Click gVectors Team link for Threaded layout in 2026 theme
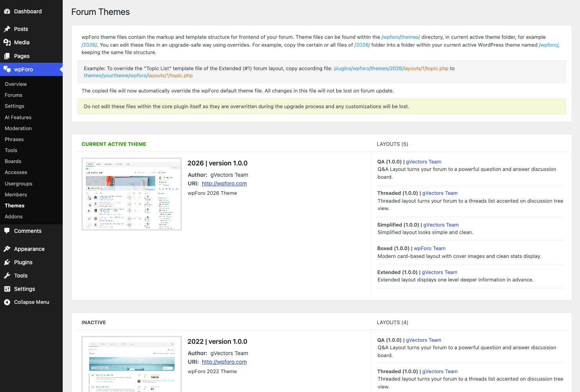The height and width of the screenshot is (392, 580). [x=440, y=193]
